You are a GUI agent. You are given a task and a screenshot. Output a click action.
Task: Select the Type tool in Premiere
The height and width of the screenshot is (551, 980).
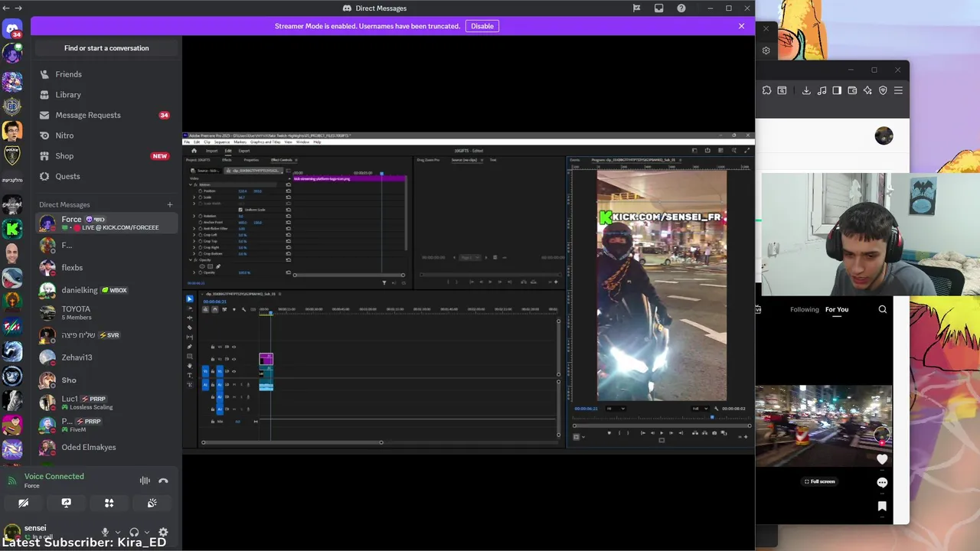(190, 375)
